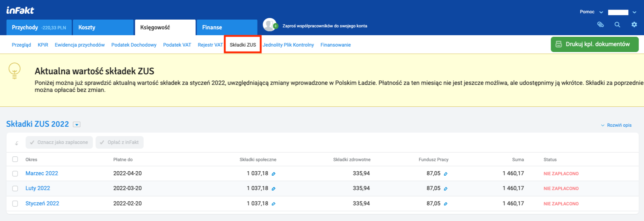Open the settings gear icon
This screenshot has height=221, width=644.
[634, 25]
